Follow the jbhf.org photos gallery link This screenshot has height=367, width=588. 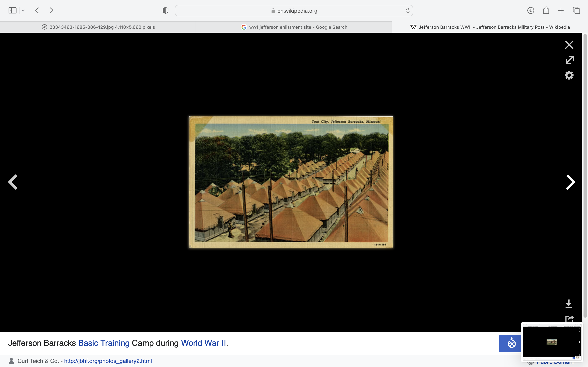click(108, 361)
